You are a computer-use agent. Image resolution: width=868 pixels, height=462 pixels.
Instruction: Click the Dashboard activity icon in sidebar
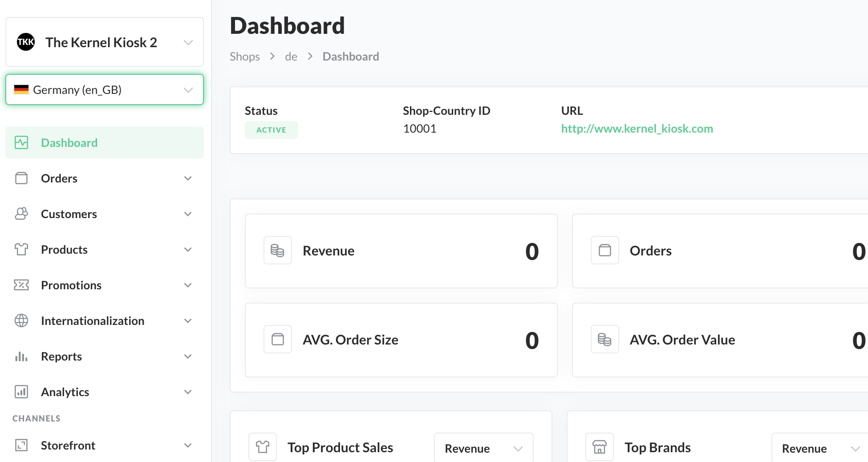coord(21,142)
